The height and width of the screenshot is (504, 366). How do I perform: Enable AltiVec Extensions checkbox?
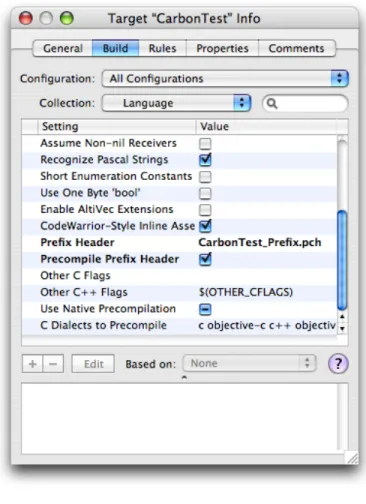tap(205, 210)
